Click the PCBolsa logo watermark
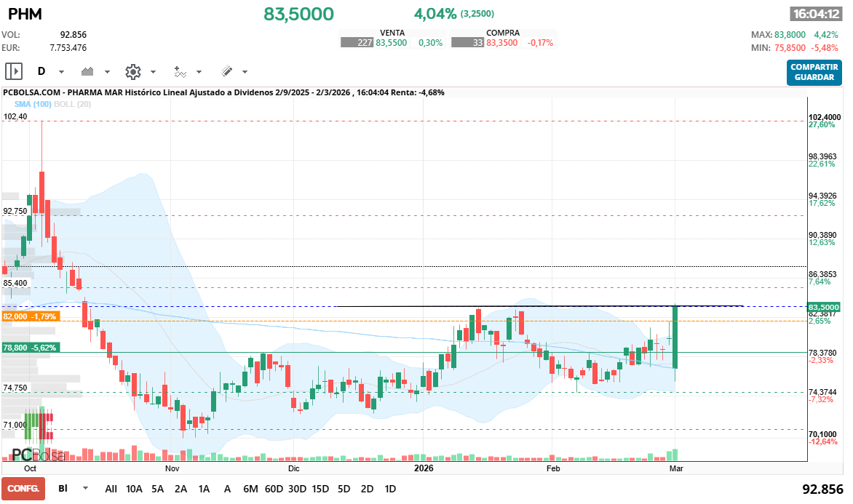Screen dimensions: 853x504 point(38,455)
